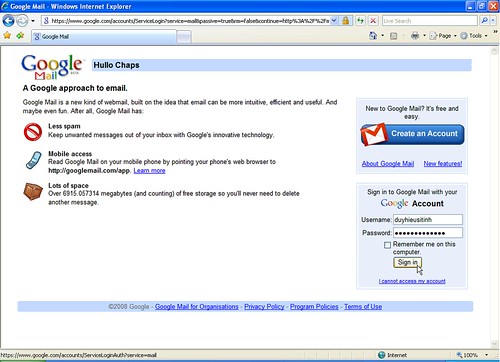Click the Username input field

(x=428, y=220)
